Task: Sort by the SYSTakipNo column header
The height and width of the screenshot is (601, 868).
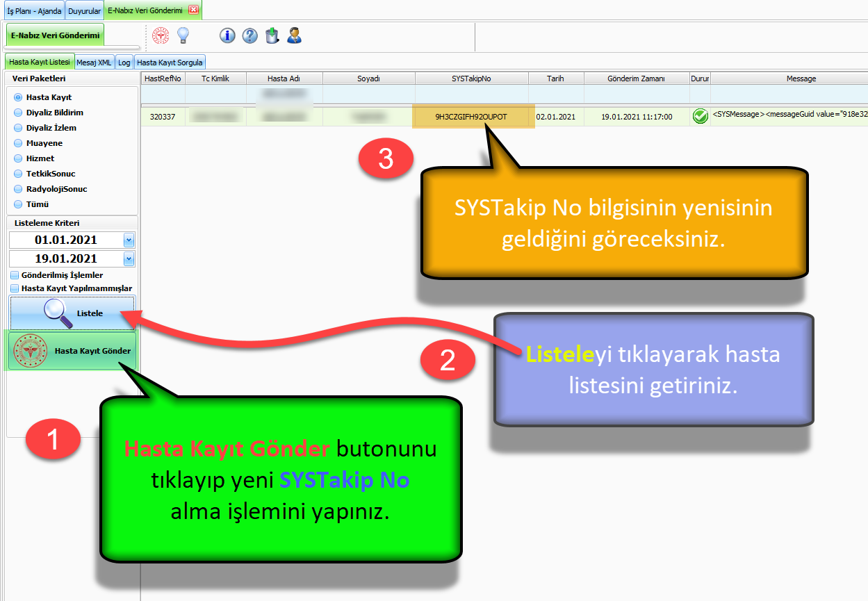Action: pyautogui.click(x=471, y=79)
